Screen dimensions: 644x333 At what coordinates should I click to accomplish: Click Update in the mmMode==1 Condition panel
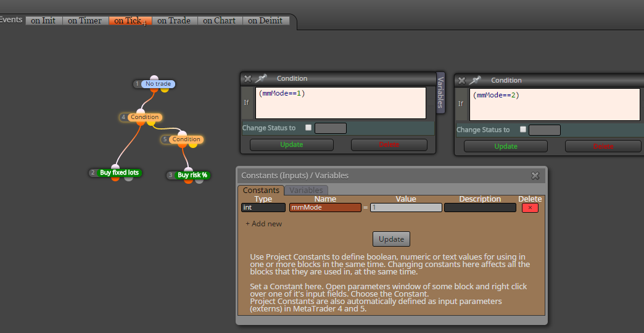tap(292, 145)
